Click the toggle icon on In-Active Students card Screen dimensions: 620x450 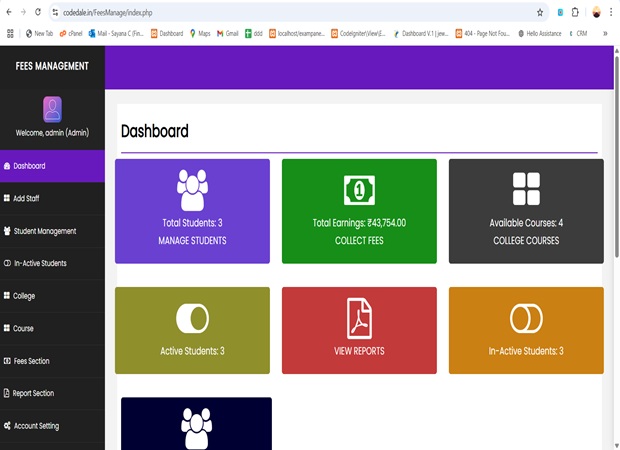(526, 318)
